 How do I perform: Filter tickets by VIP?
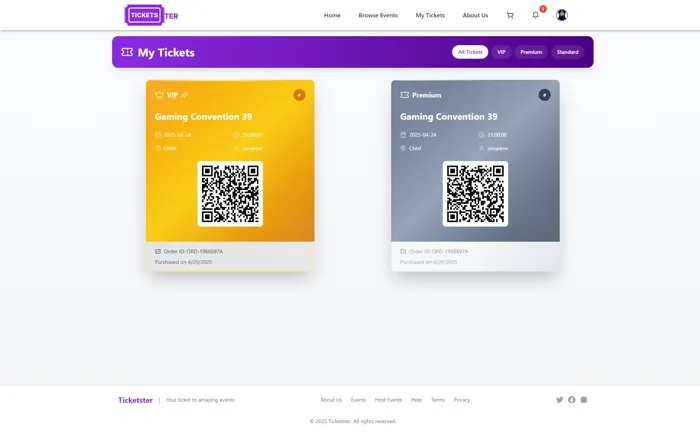tap(501, 52)
